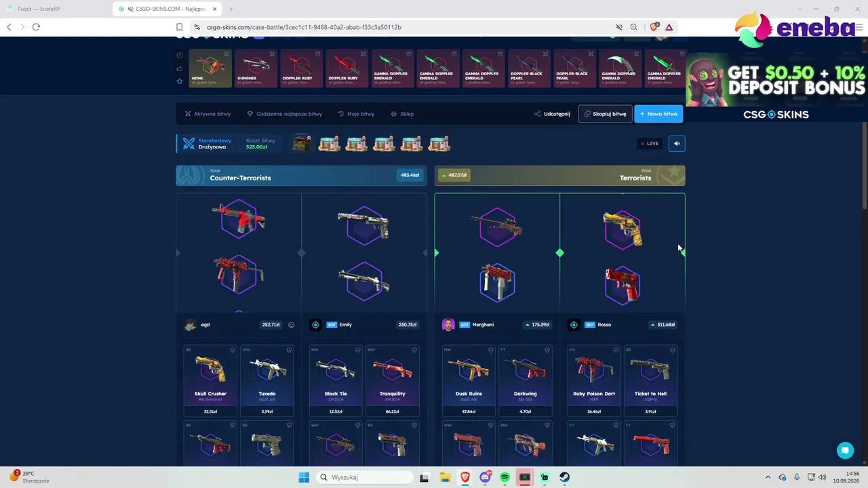868x488 pixels.
Task: Click the emoji icon next to egzi
Action: point(292,325)
